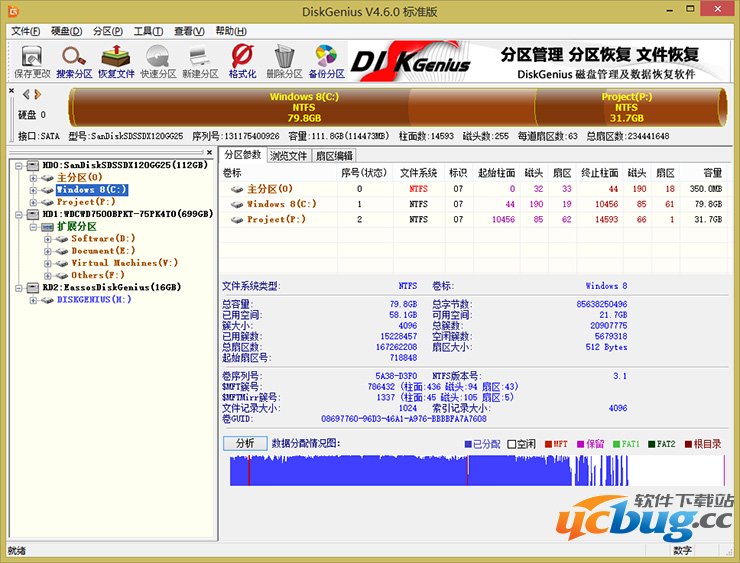The image size is (740, 563).
Task: Select Software(D:) label in tree
Action: coord(103,239)
